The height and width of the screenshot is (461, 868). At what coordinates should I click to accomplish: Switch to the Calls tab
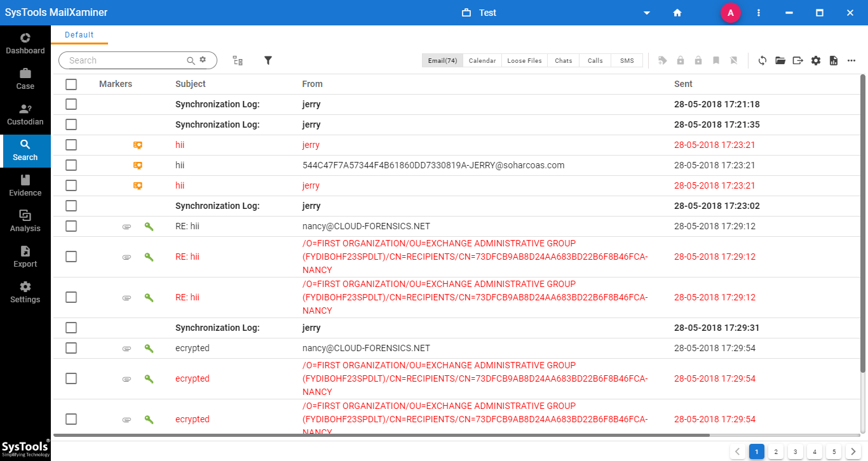tap(595, 60)
